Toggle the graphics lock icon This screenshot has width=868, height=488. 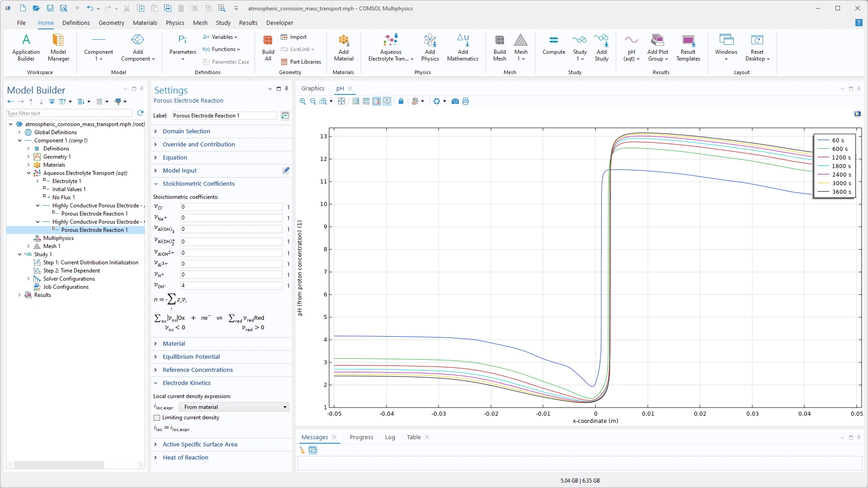pos(401,101)
